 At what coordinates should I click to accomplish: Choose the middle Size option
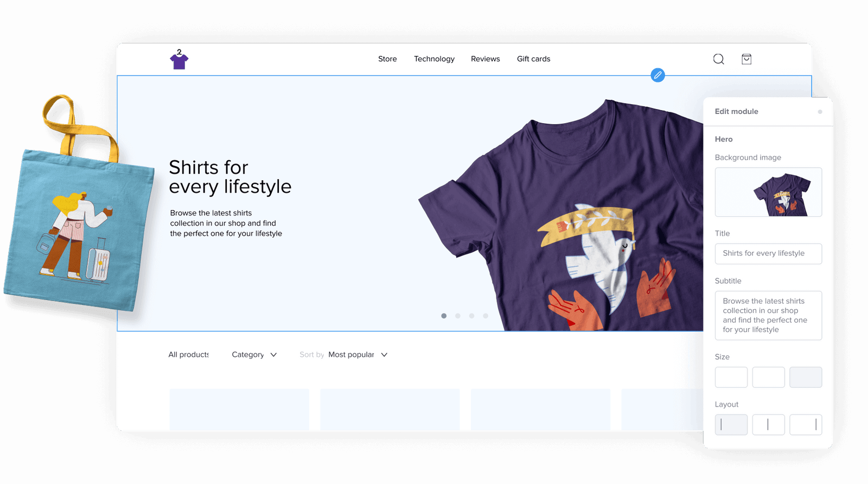click(x=768, y=377)
